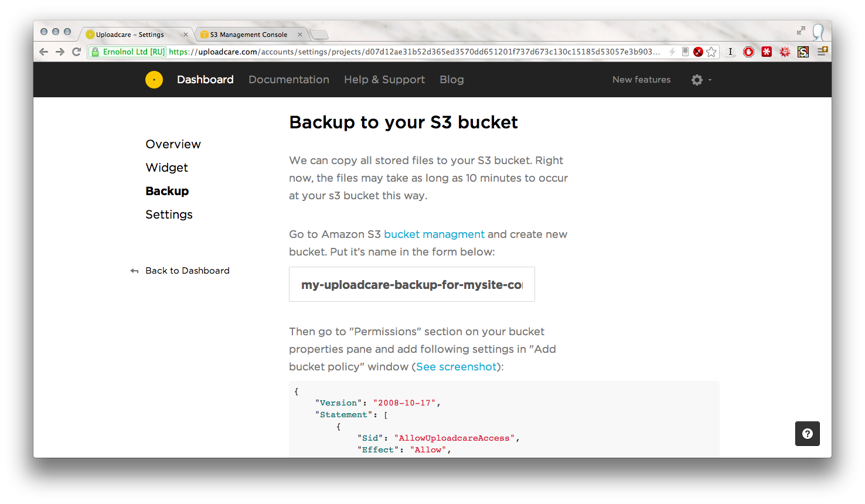Open the colorful 'S' extension icon
The image size is (865, 504).
tap(803, 52)
